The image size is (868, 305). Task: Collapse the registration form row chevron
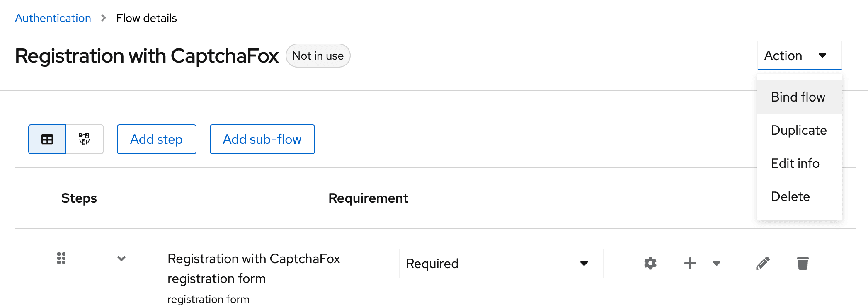[x=121, y=259]
